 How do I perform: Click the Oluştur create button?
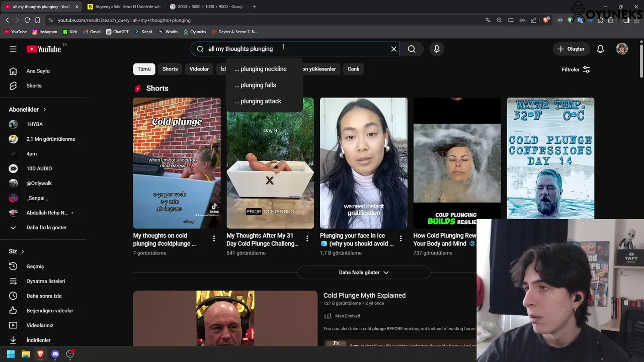(x=571, y=49)
